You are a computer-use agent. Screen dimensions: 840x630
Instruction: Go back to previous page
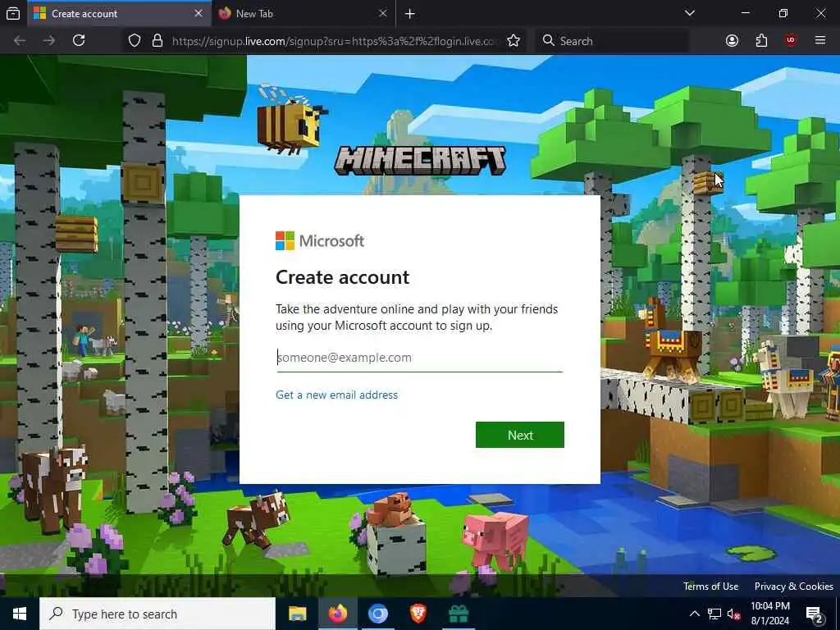[x=20, y=41]
